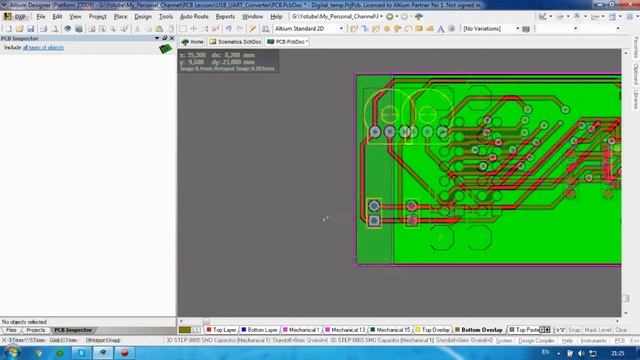Click the place fill rectangle icon

pos(419,29)
